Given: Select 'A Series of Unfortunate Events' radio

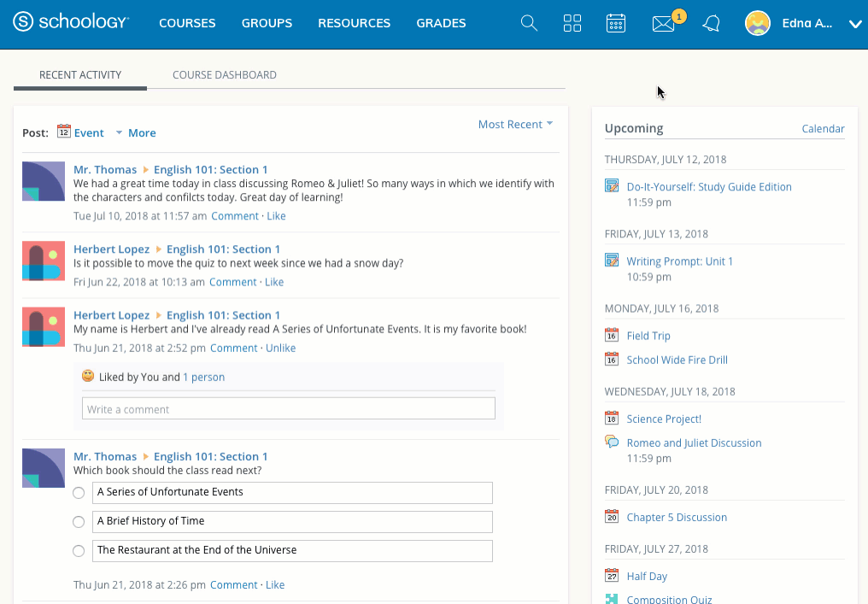Looking at the screenshot, I should click(79, 493).
